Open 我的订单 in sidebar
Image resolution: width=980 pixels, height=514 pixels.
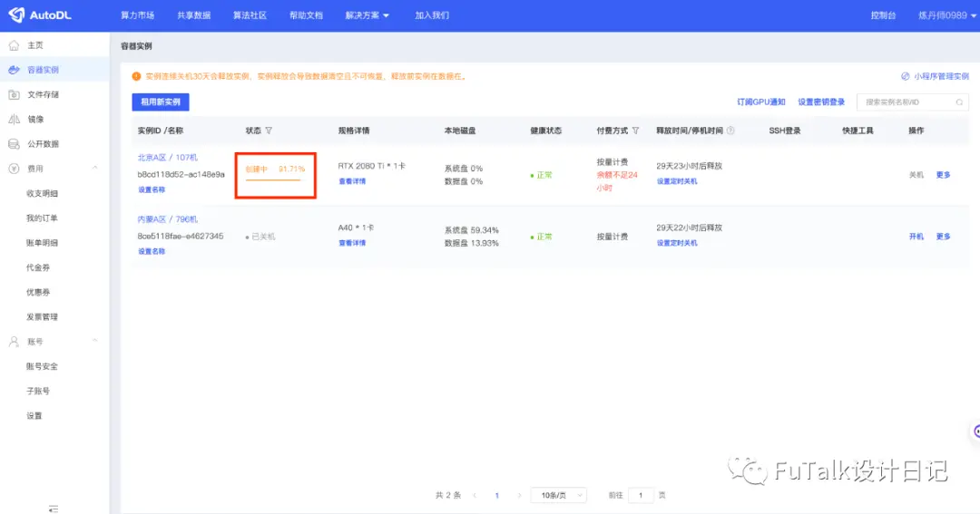42,218
